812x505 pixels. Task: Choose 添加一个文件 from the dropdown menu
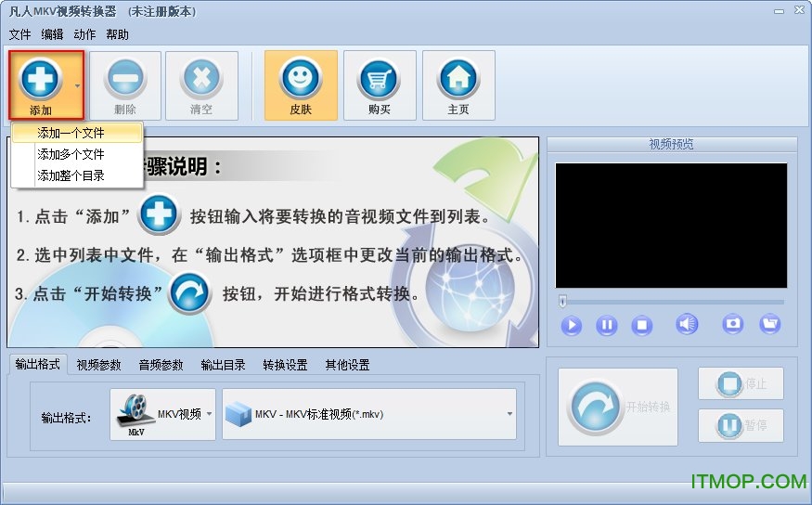77,133
